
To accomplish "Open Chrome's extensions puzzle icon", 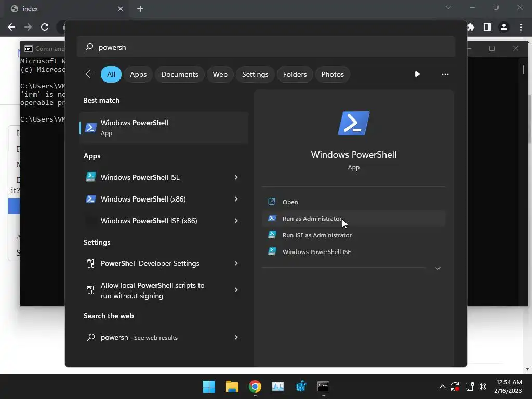I will [x=471, y=27].
